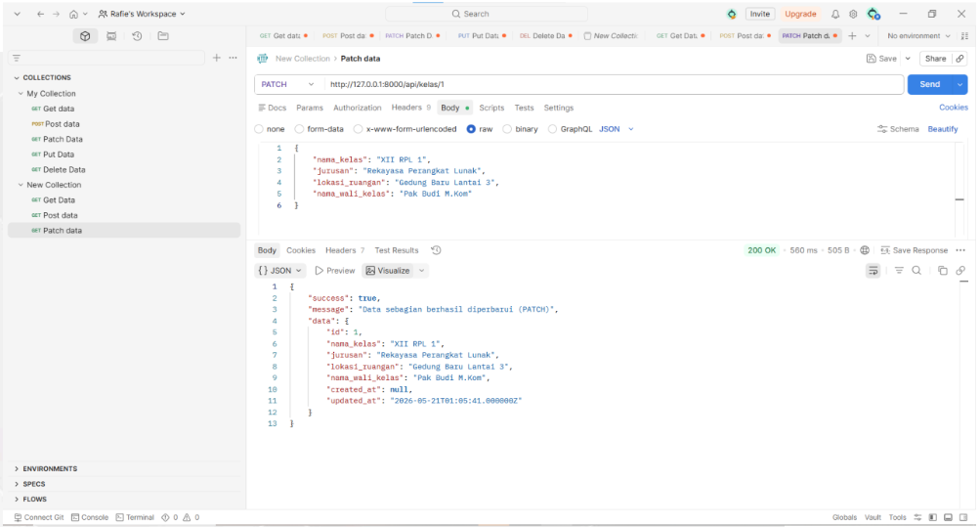
Task: Select the binary body type
Action: click(x=507, y=129)
